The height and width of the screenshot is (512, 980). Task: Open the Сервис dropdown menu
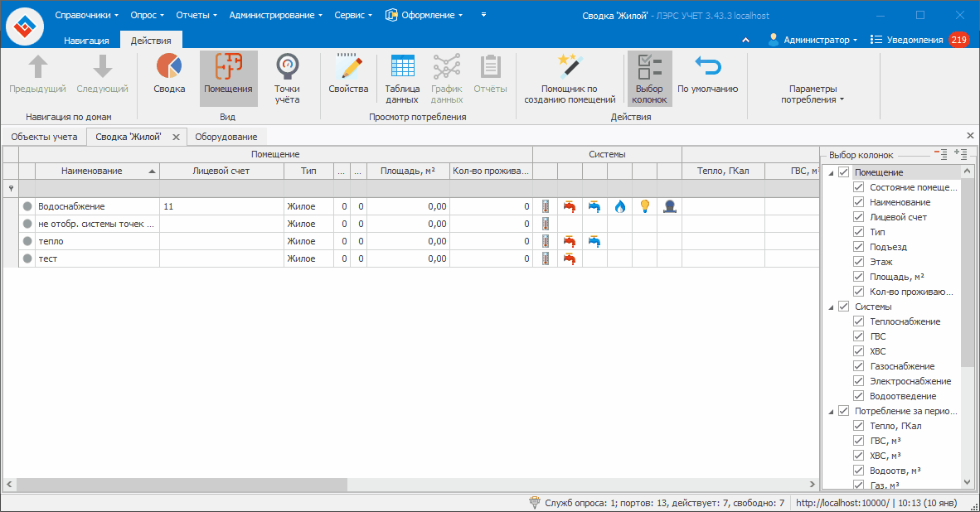(353, 15)
